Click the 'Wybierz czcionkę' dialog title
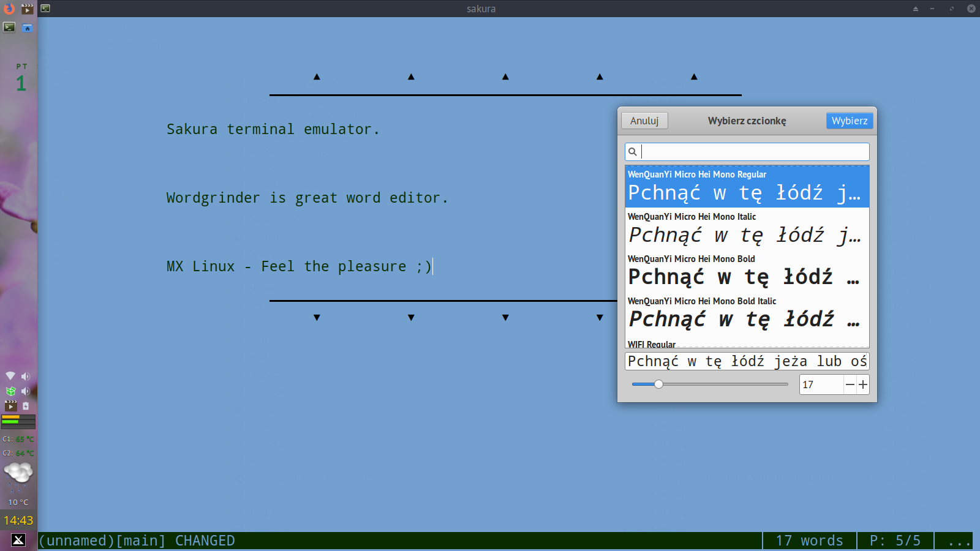The height and width of the screenshot is (551, 980). click(747, 121)
